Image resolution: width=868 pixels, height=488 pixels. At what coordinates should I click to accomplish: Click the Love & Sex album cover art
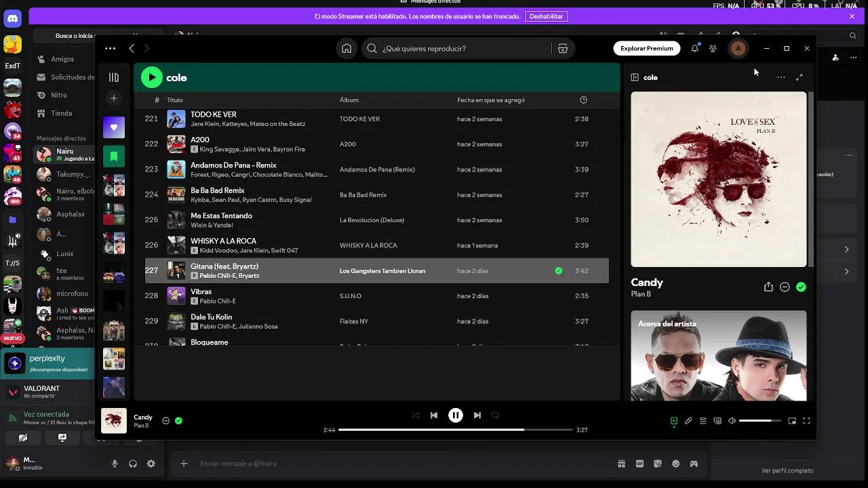[x=719, y=180]
